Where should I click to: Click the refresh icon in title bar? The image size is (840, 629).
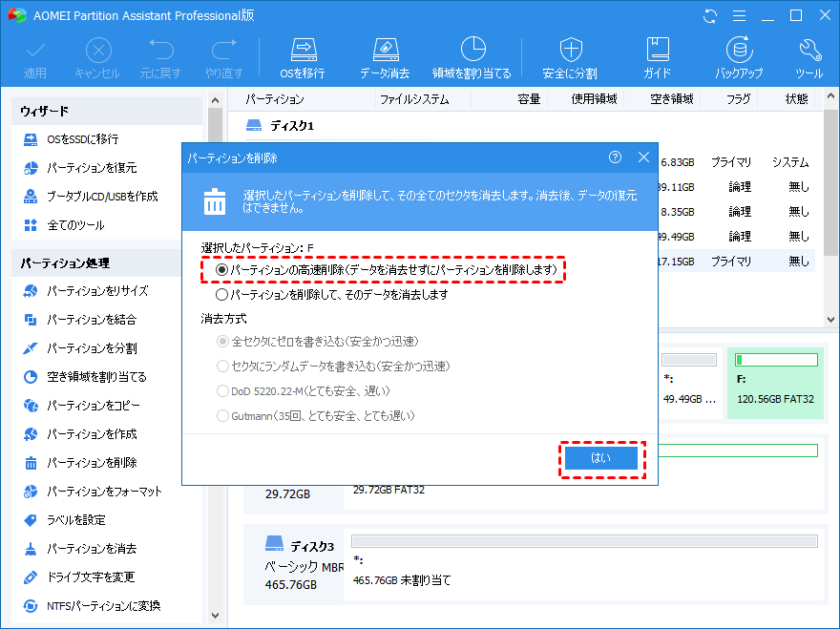point(710,16)
